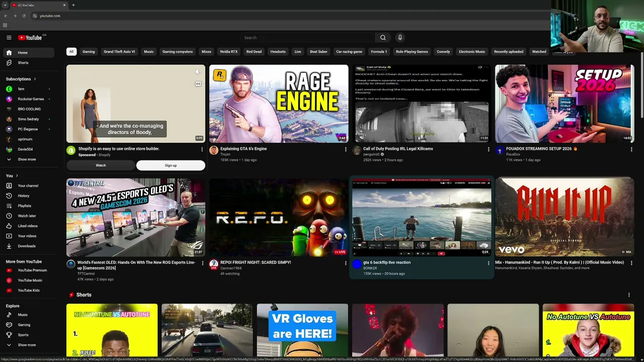Click the magnifying glass search button
This screenshot has height=362, width=644.
point(383,38)
